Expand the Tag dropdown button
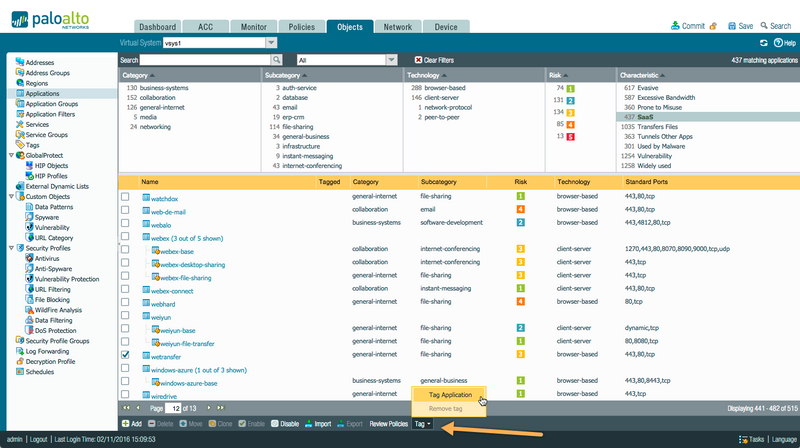 [x=423, y=424]
